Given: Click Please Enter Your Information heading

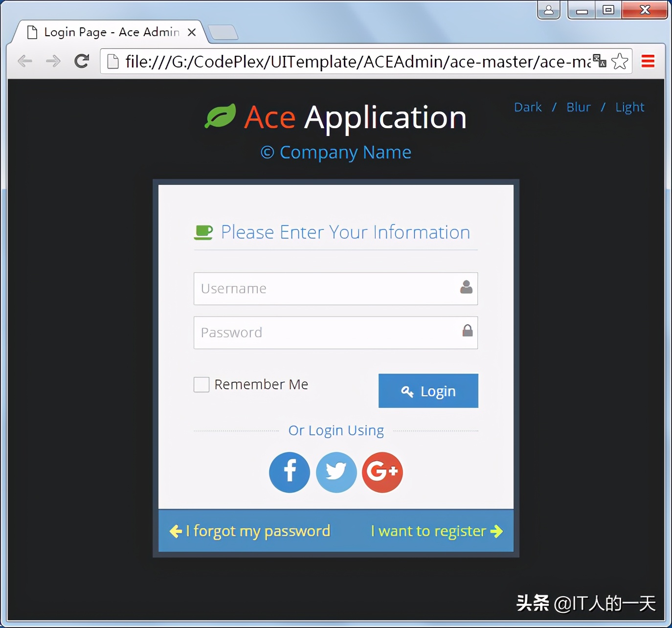Looking at the screenshot, I should (345, 232).
